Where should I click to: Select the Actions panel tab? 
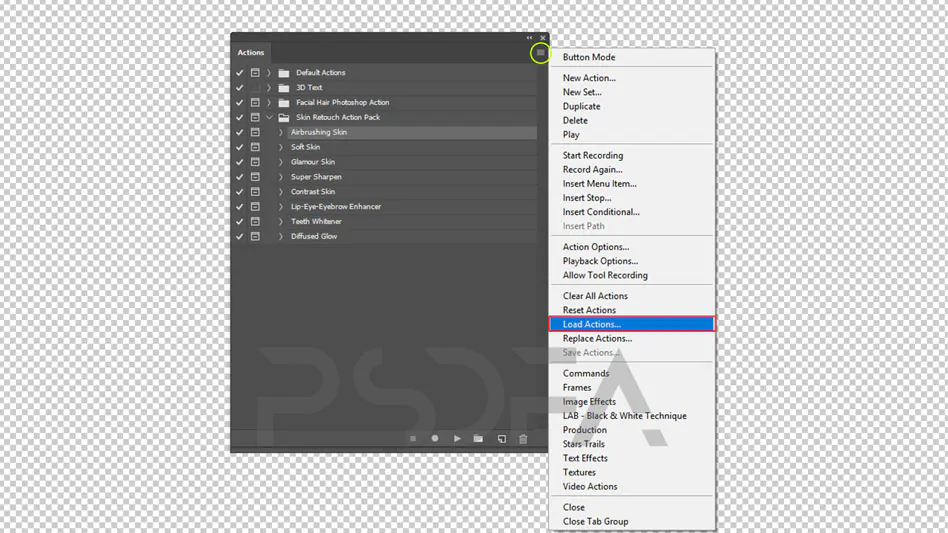[x=251, y=53]
